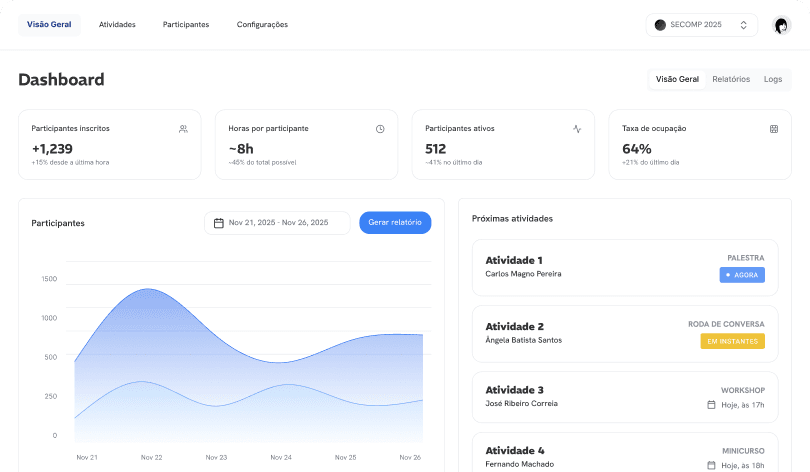This screenshot has width=810, height=472.
Task: Click the Hoje, às 17h time text
Action: click(743, 405)
